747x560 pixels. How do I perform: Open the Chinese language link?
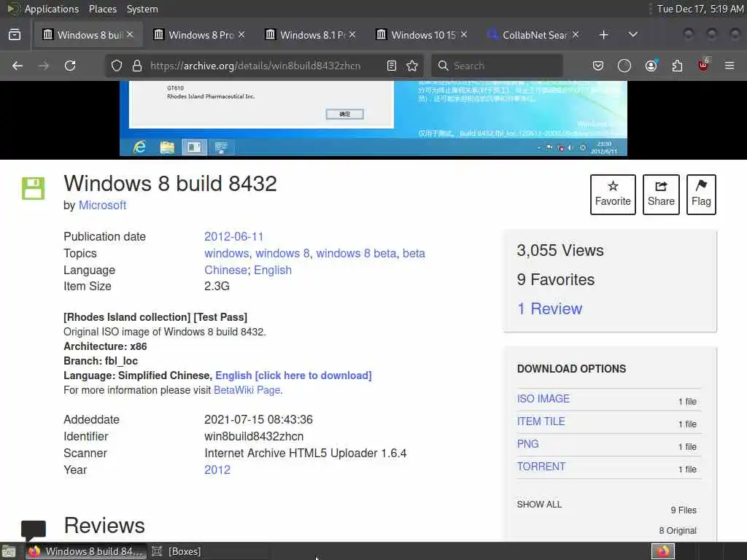click(225, 270)
